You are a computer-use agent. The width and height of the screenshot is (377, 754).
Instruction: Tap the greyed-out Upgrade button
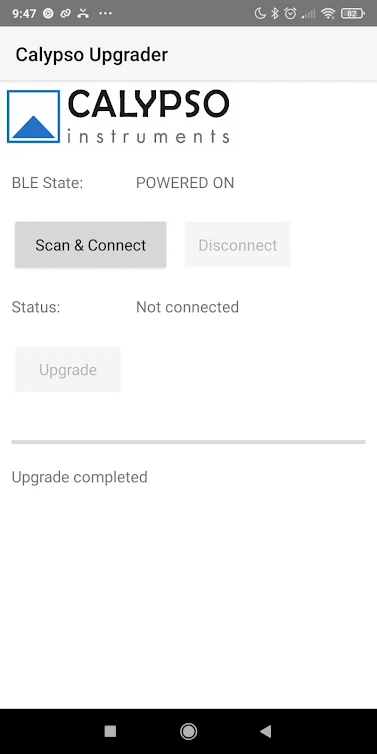point(68,369)
